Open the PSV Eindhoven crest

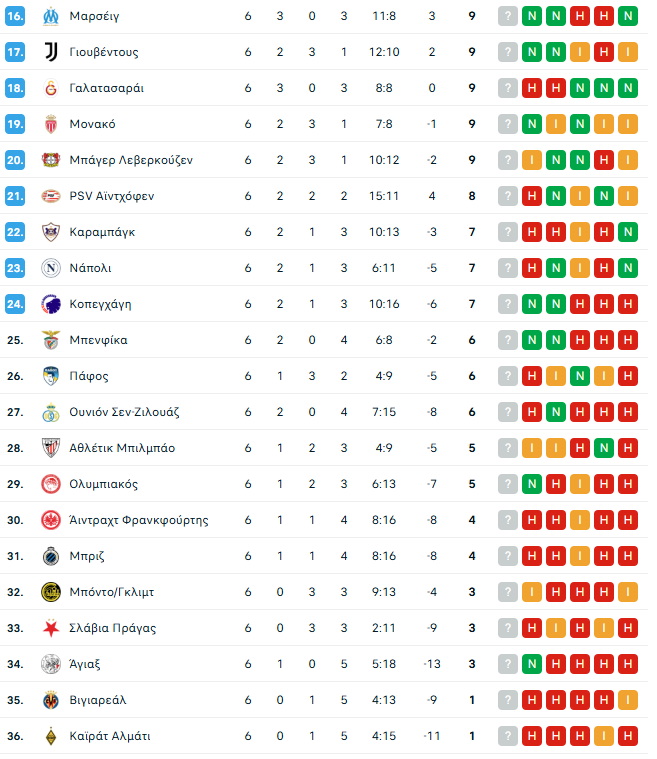[50, 196]
